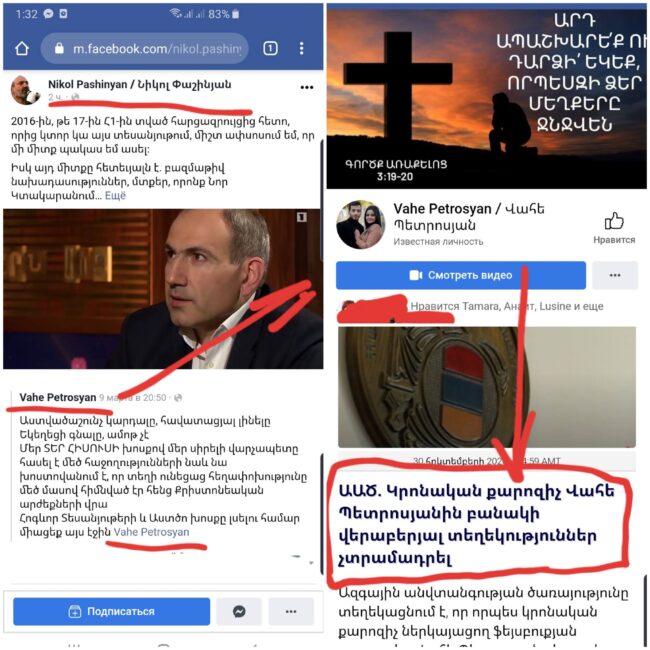
Task: Open the ԱԱԾ news article headline
Action: [x=477, y=524]
